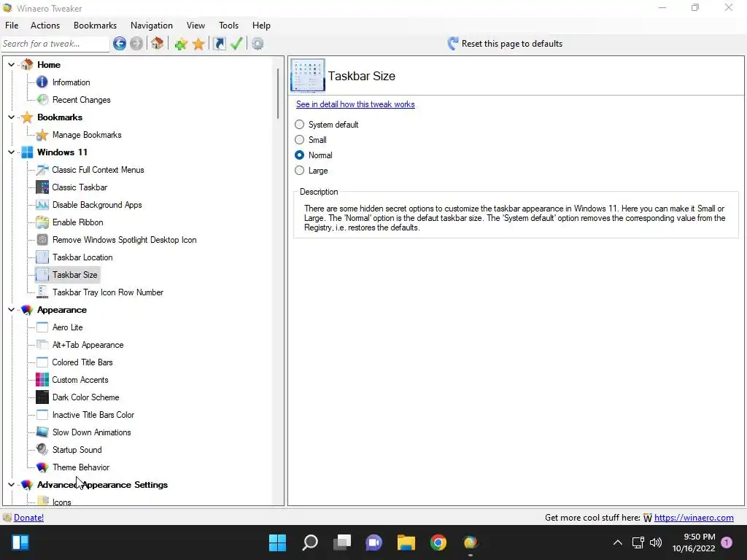Select the System default radio button
Image resolution: width=747 pixels, height=560 pixels.
(x=299, y=124)
